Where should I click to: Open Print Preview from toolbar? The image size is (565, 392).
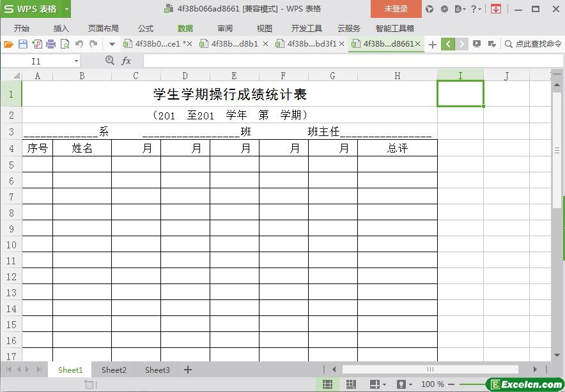click(x=65, y=44)
